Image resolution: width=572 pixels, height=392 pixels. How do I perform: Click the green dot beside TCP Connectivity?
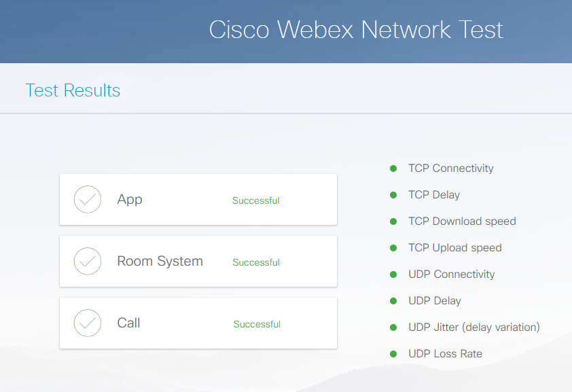tap(393, 168)
